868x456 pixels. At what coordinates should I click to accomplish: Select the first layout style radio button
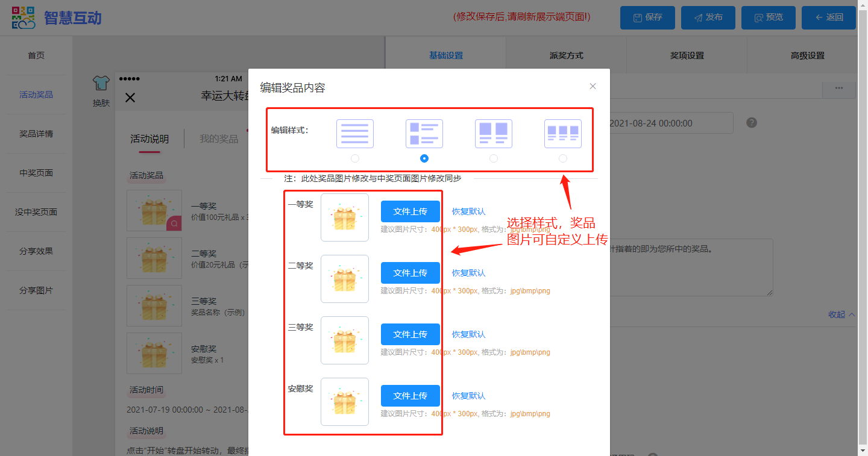pyautogui.click(x=355, y=158)
